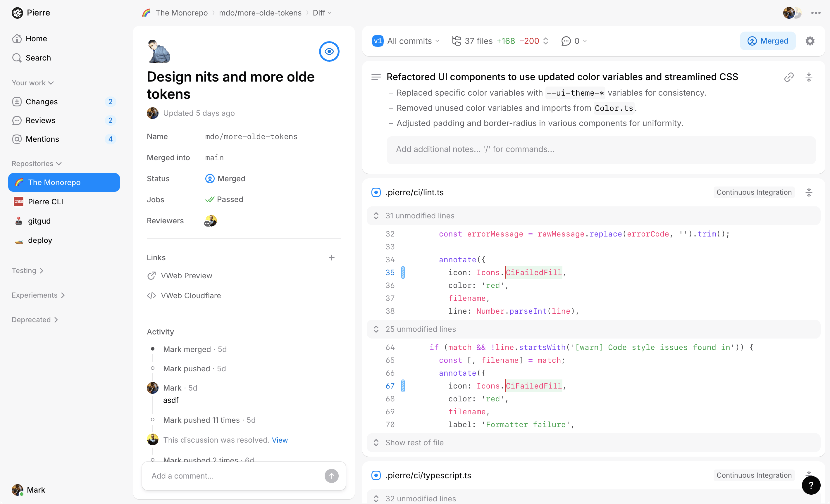This screenshot has width=830, height=504.
Task: Open the VWeb Preview link
Action: [186, 276]
